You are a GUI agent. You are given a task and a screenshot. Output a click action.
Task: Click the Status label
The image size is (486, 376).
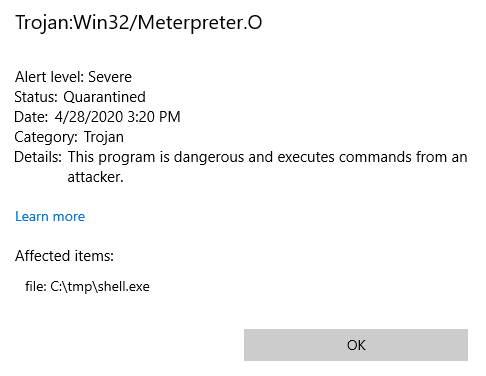[36, 97]
